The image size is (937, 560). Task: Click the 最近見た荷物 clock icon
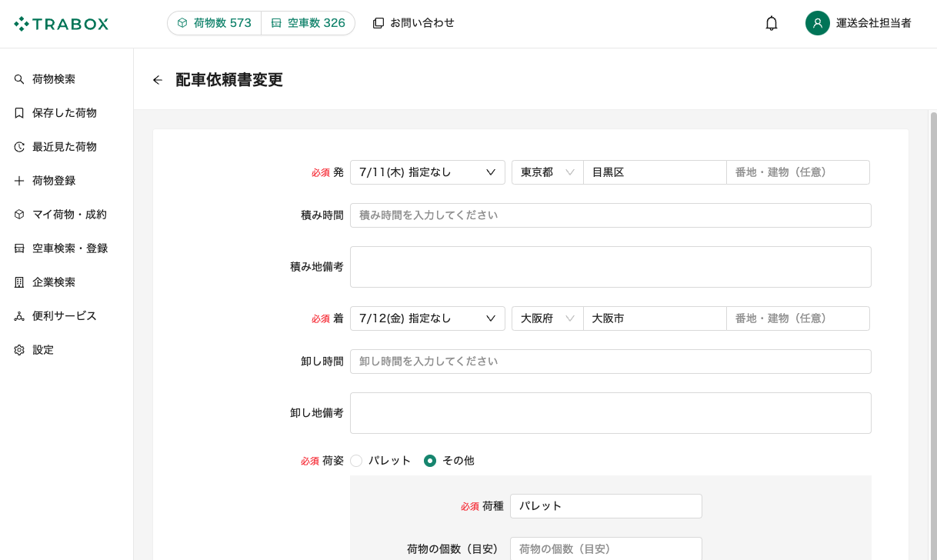click(19, 147)
